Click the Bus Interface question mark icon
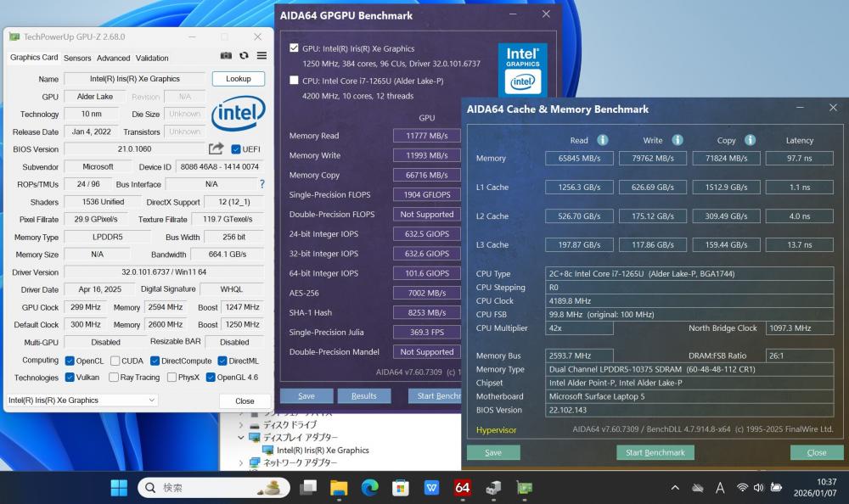The height and width of the screenshot is (504, 849). point(261,184)
